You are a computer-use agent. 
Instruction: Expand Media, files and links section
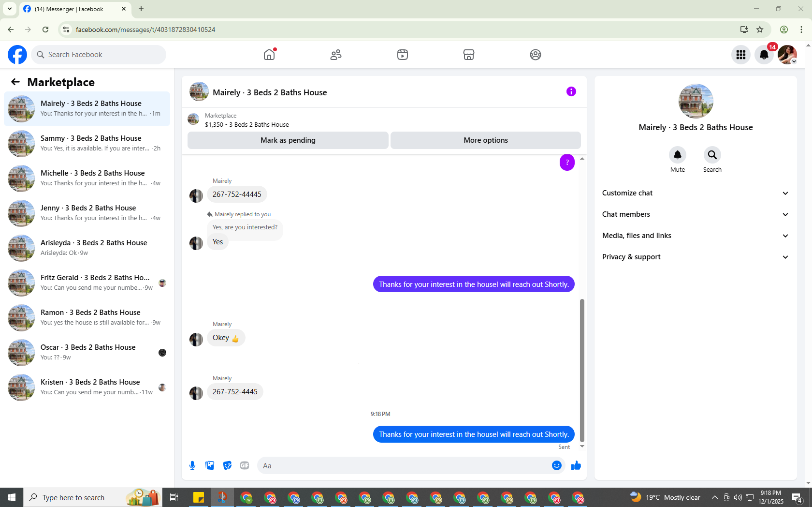[x=696, y=236]
